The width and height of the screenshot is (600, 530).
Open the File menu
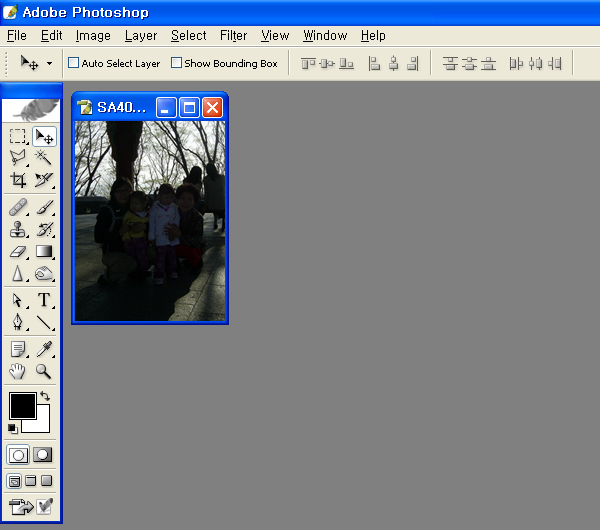click(x=17, y=36)
